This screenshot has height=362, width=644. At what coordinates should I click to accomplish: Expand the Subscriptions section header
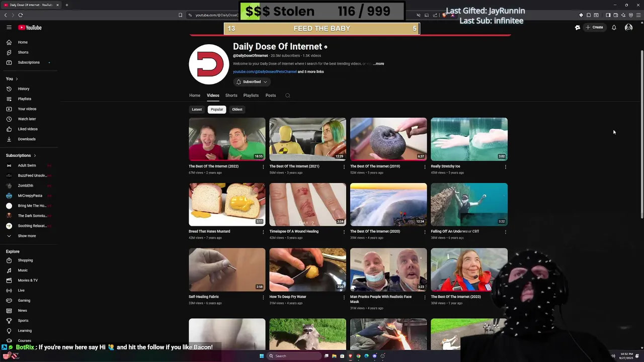click(x=21, y=155)
